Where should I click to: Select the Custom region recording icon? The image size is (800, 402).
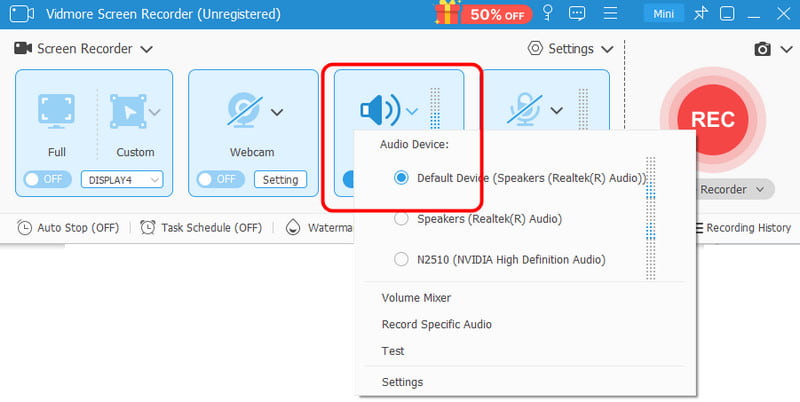(x=128, y=112)
